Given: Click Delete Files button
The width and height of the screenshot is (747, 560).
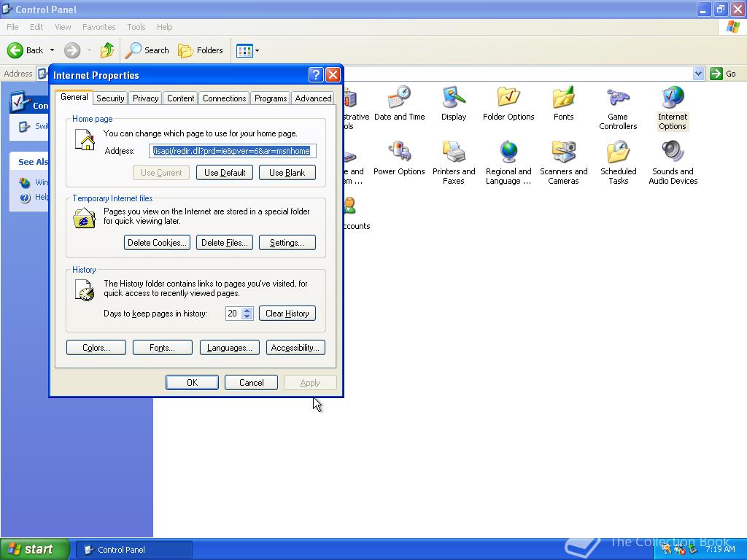Looking at the screenshot, I should pyautogui.click(x=225, y=242).
